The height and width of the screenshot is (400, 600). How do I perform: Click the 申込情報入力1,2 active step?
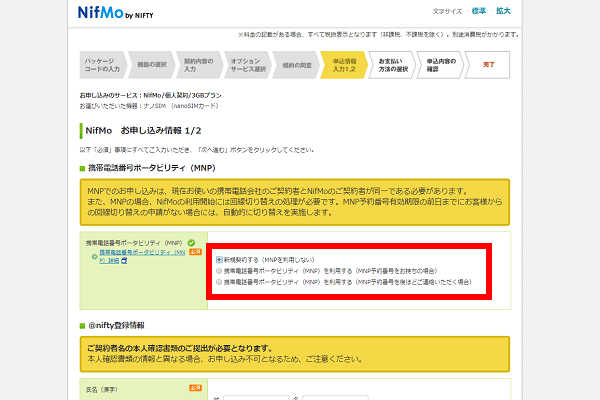click(344, 65)
